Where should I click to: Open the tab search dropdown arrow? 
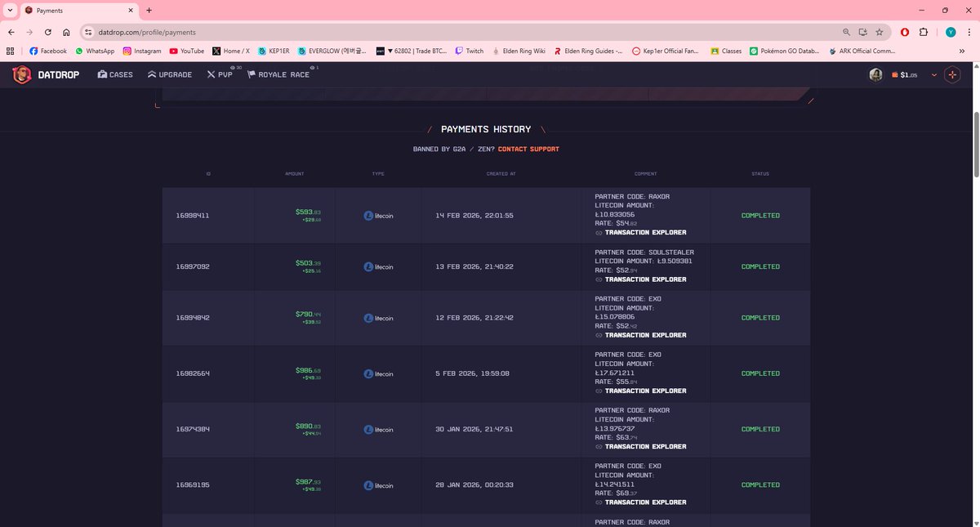pyautogui.click(x=9, y=11)
